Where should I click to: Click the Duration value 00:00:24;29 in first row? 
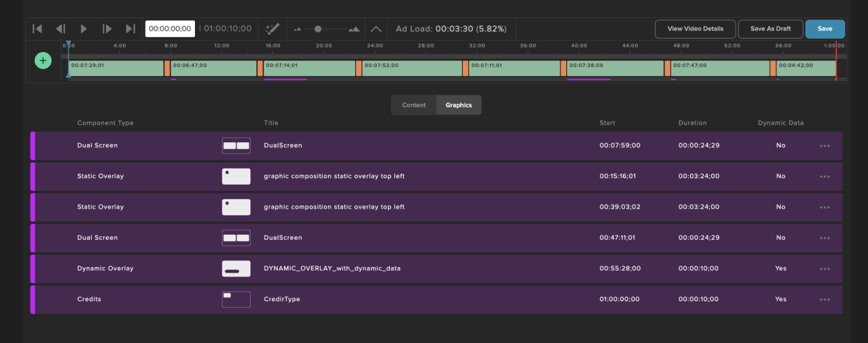[x=699, y=146]
